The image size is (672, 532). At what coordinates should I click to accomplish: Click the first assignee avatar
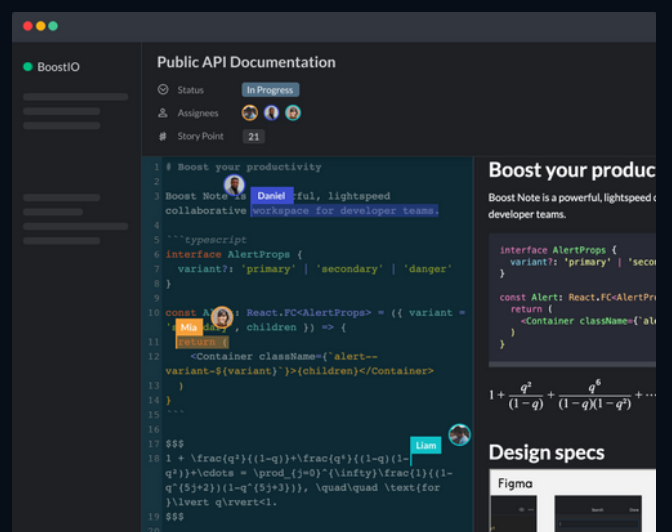[249, 113]
